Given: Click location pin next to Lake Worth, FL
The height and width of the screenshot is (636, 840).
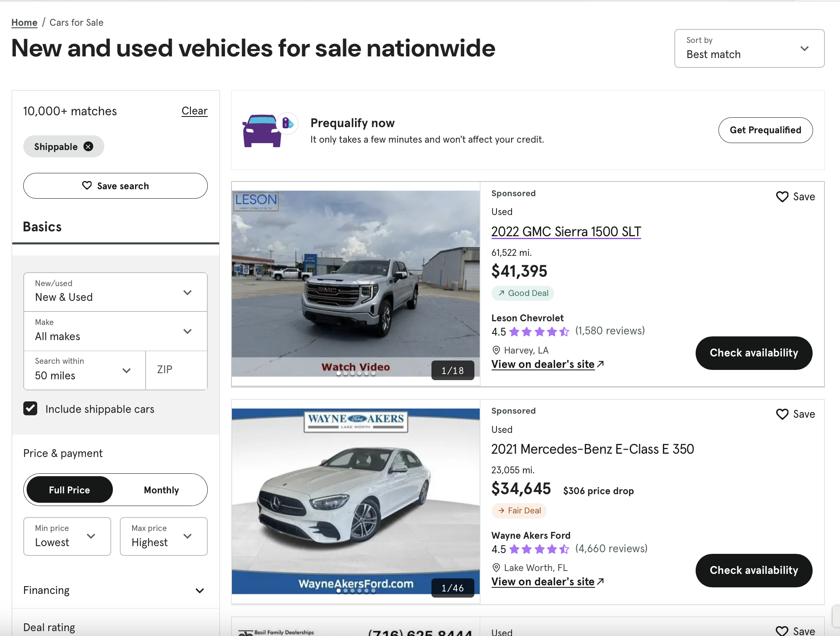Looking at the screenshot, I should (x=496, y=568).
